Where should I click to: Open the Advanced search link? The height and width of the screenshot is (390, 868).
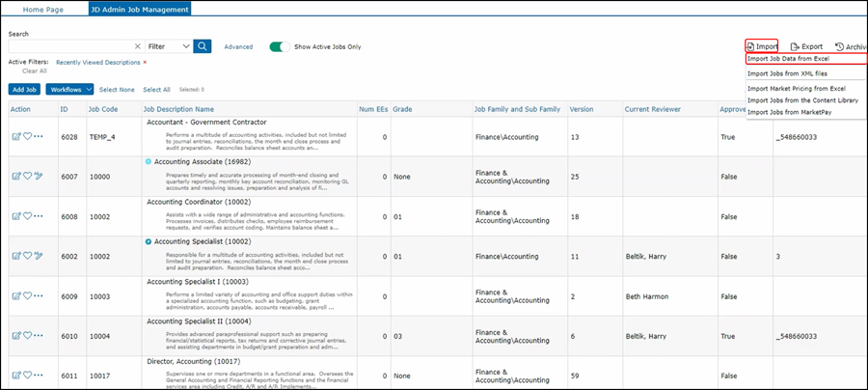pos(238,46)
